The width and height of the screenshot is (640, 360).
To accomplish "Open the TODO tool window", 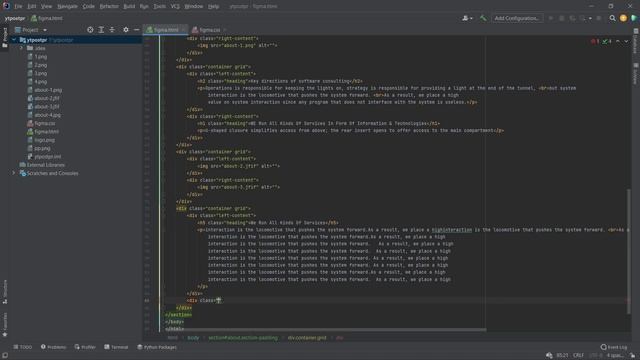I will tap(22, 347).
